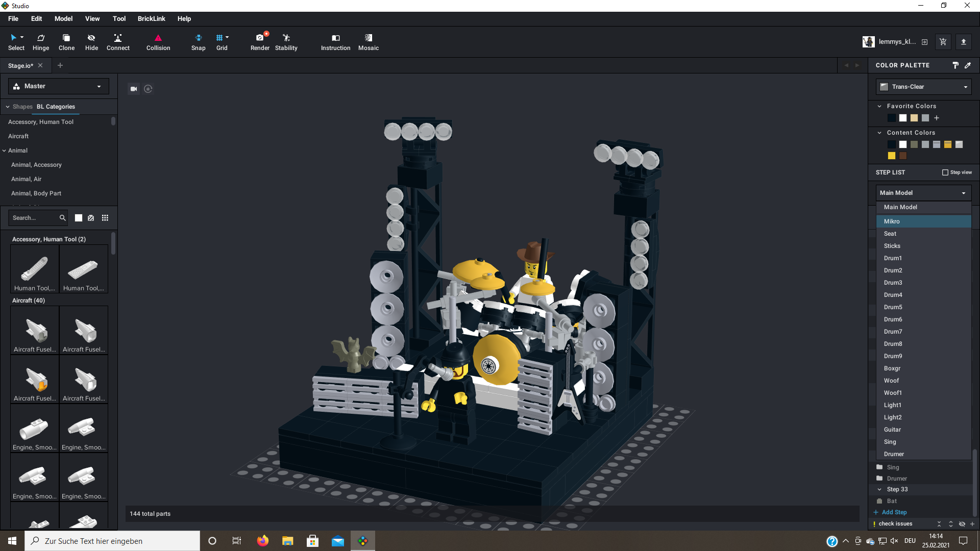This screenshot has width=980, height=551.
Task: Toggle the Snap tool
Action: click(198, 41)
